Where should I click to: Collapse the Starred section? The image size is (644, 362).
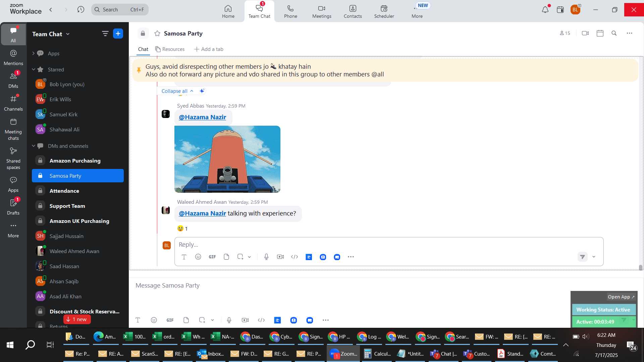pyautogui.click(x=33, y=69)
